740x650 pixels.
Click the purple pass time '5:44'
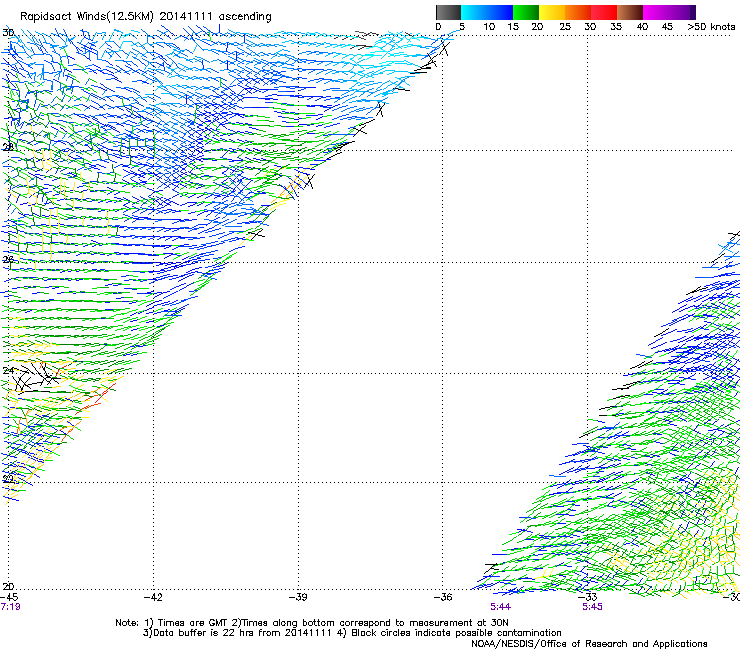tap(500, 607)
